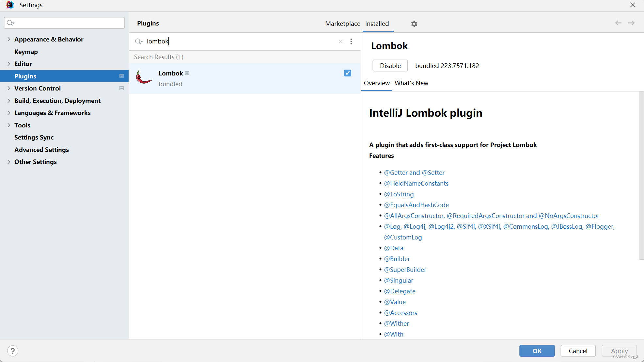This screenshot has width=644, height=362.
Task: Click the help question mark button
Action: point(13,351)
